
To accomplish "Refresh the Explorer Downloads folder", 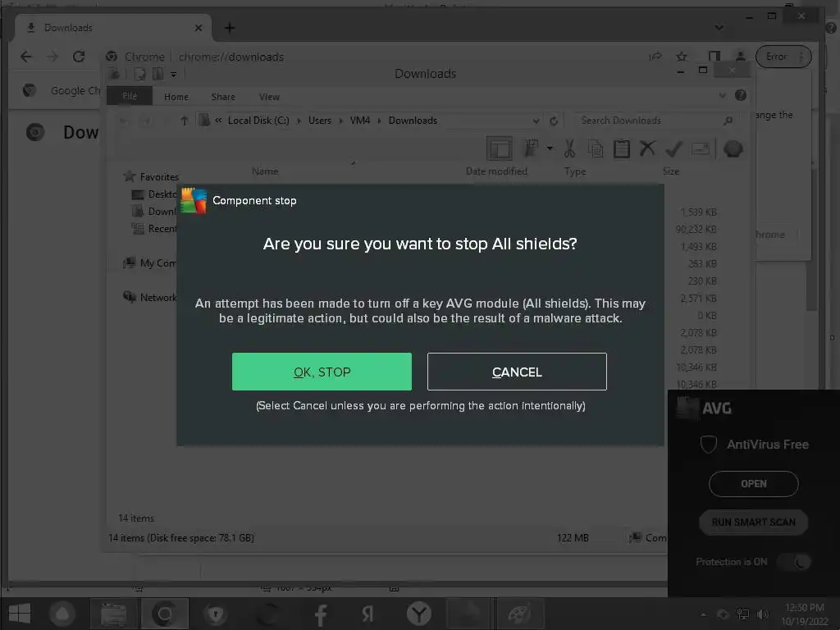I will point(554,121).
